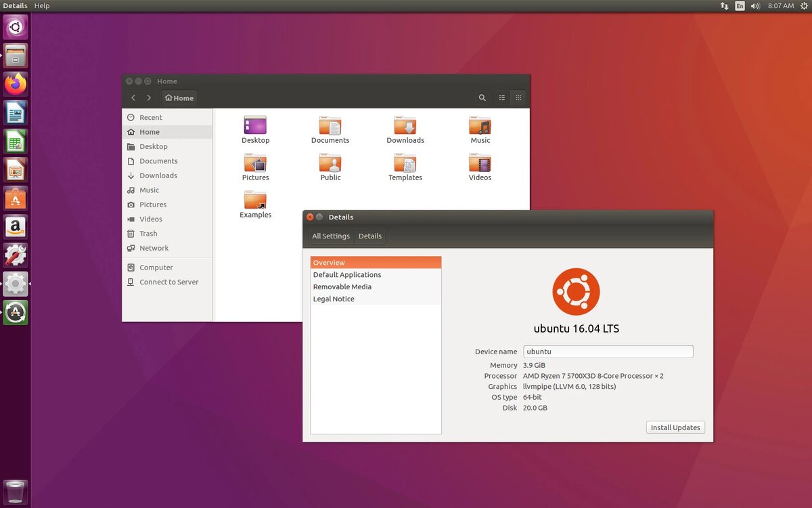
Task: Open the sound menu in the top panel
Action: (x=755, y=5)
